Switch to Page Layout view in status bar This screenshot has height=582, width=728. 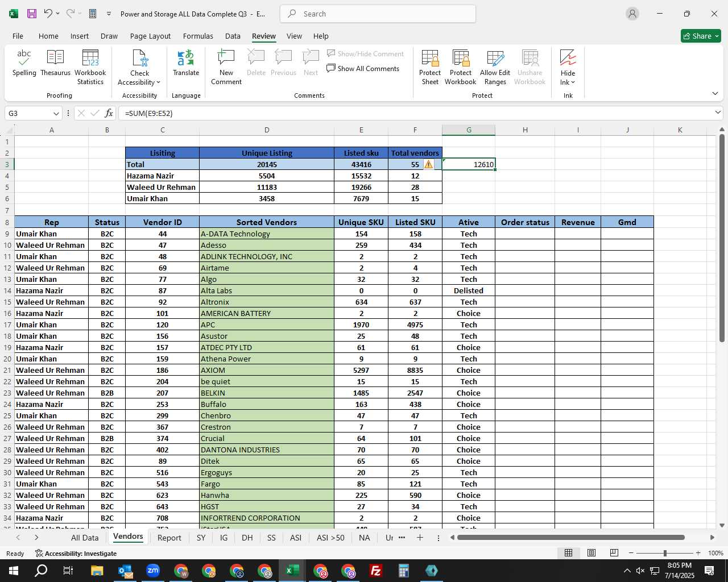(x=591, y=553)
